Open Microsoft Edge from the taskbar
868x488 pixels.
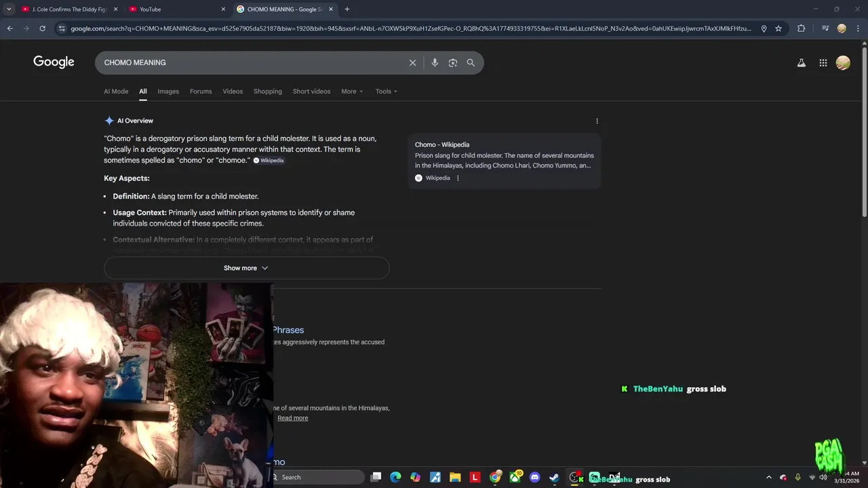coord(395,477)
